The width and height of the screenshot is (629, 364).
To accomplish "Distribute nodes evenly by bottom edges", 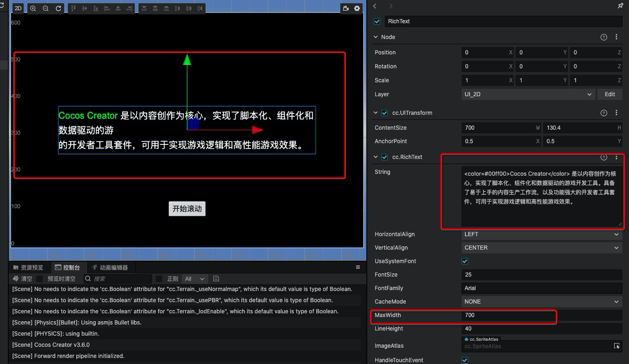I will coord(166,8).
